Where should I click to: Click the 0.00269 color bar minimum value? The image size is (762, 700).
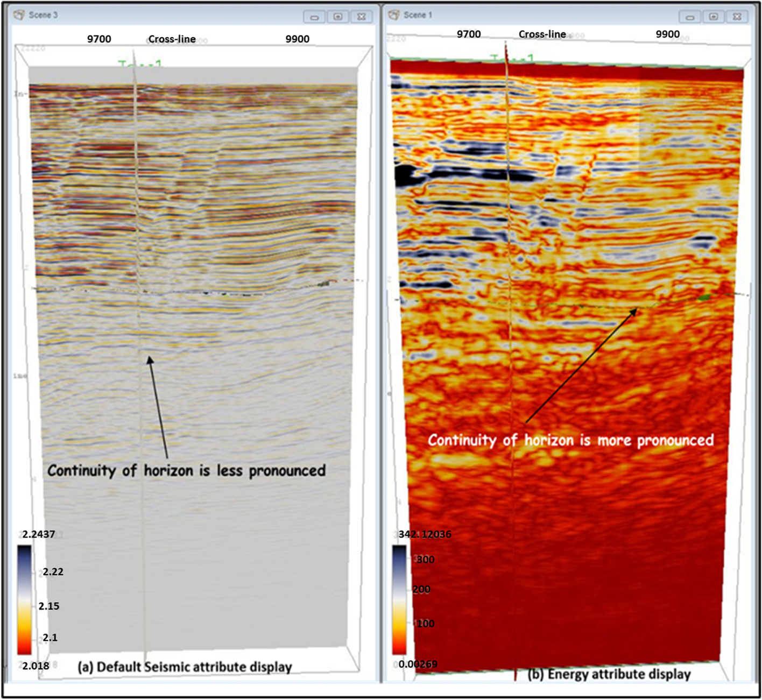tap(418, 664)
